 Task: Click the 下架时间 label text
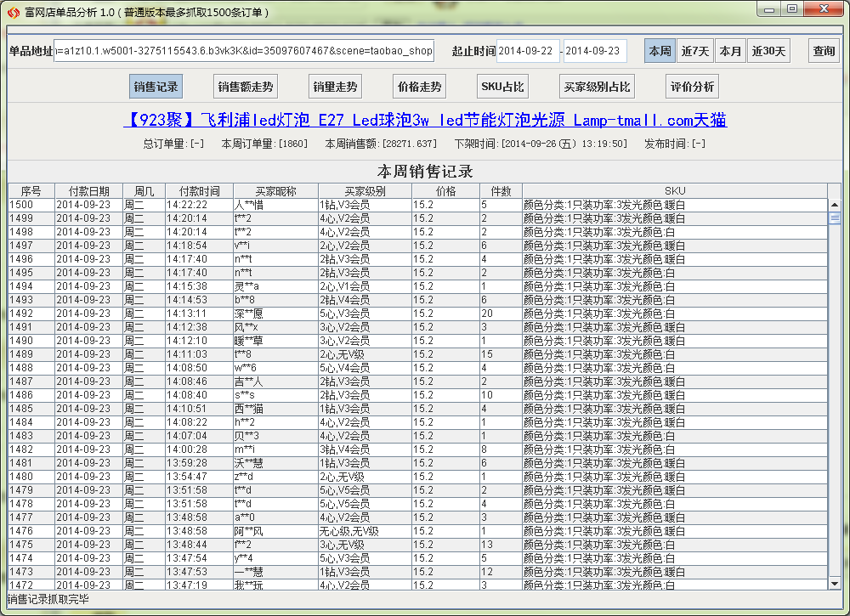click(x=541, y=144)
